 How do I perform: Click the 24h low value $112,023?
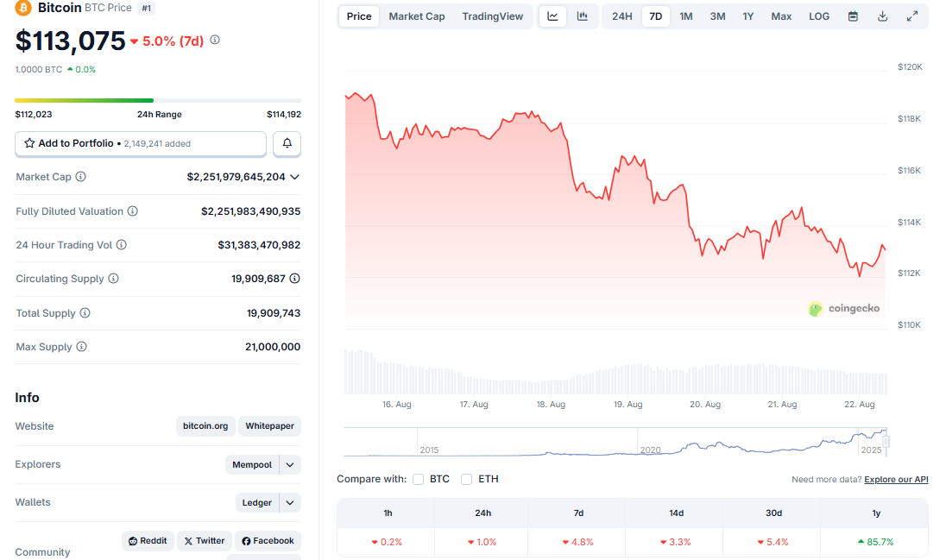pos(33,115)
